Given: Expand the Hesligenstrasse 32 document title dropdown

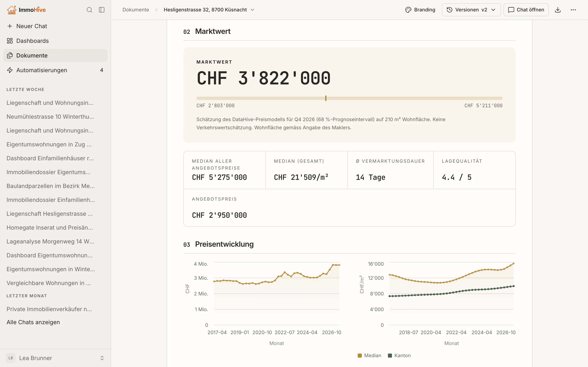Looking at the screenshot, I should pyautogui.click(x=252, y=10).
